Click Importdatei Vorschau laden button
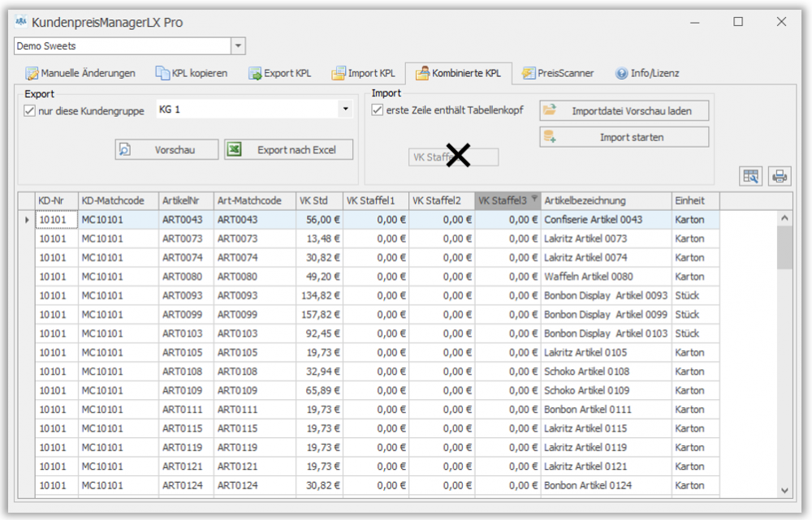The height and width of the screenshot is (520, 812). pyautogui.click(x=624, y=110)
